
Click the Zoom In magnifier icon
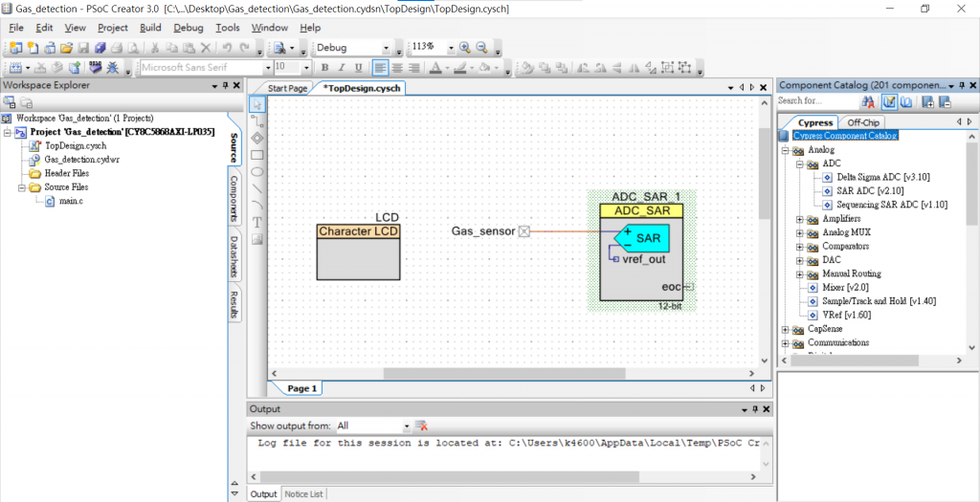464,48
